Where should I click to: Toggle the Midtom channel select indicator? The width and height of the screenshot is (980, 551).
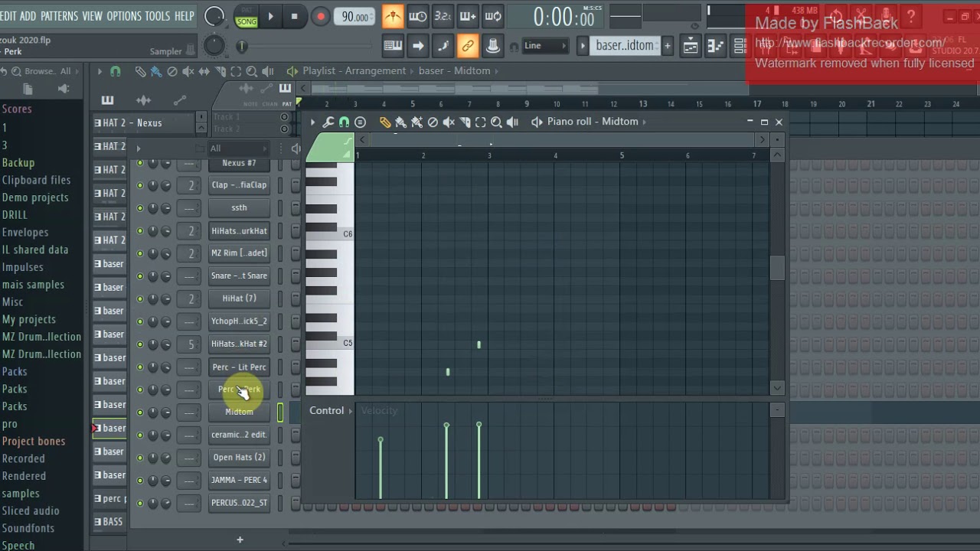(x=280, y=412)
